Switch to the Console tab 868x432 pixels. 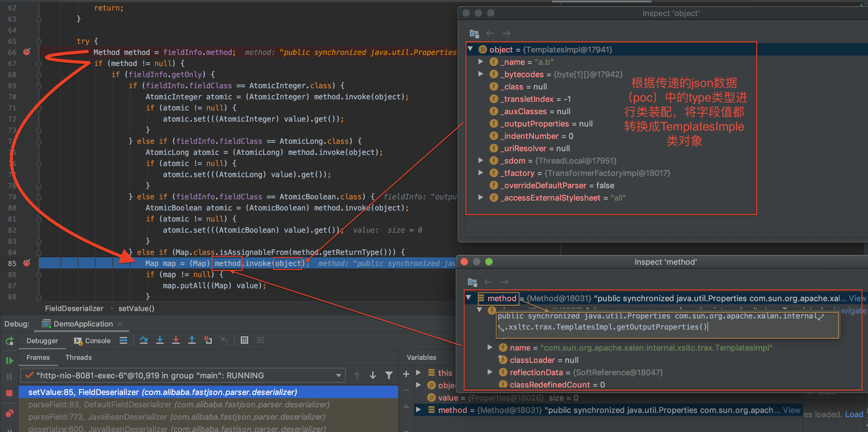(92, 341)
